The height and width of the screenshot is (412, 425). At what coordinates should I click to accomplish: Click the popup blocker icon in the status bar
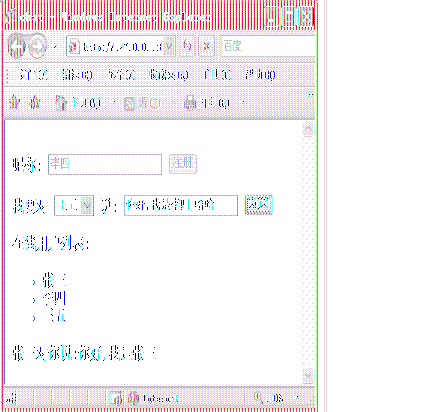click(115, 398)
